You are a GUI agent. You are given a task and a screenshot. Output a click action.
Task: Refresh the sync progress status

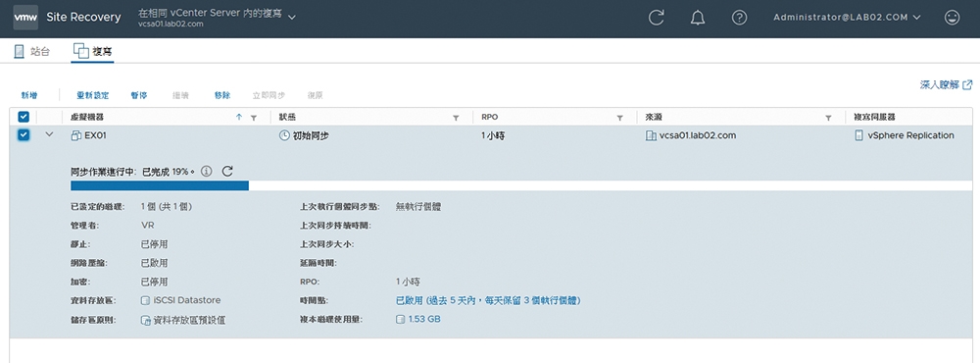point(227,171)
